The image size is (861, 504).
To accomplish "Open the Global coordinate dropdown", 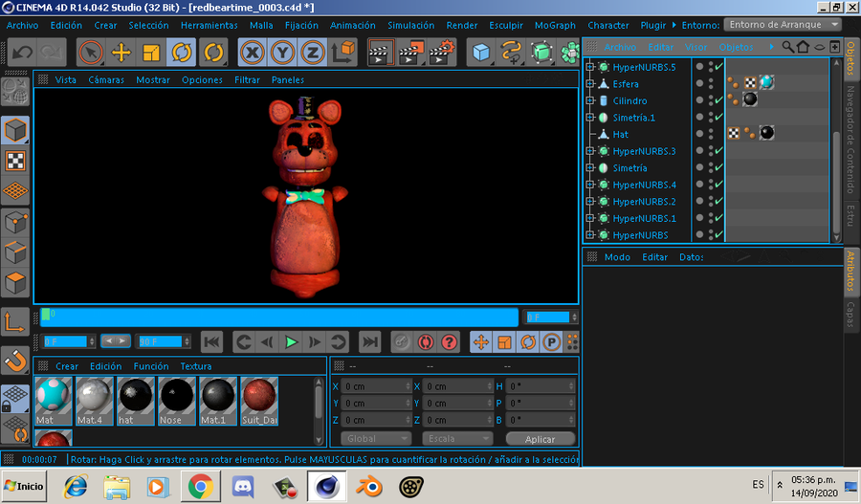I will click(376, 439).
